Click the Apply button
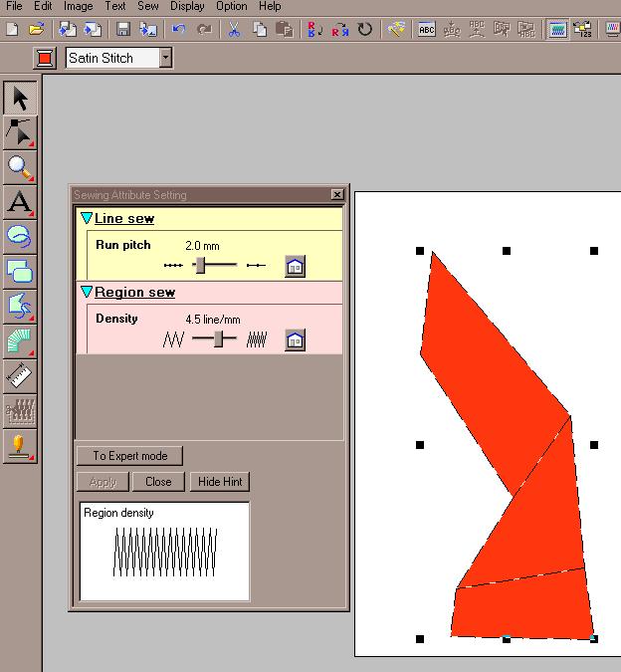The width and height of the screenshot is (621, 672). click(103, 482)
